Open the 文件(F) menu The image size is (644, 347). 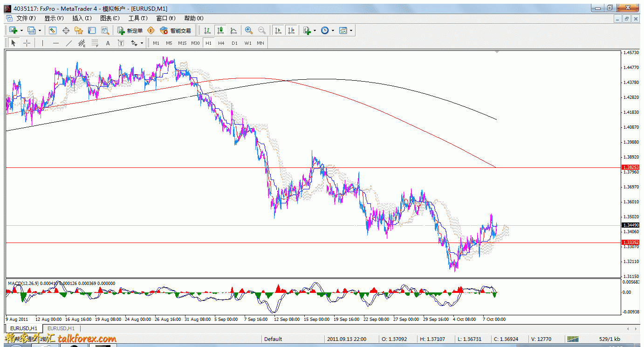tap(26, 18)
